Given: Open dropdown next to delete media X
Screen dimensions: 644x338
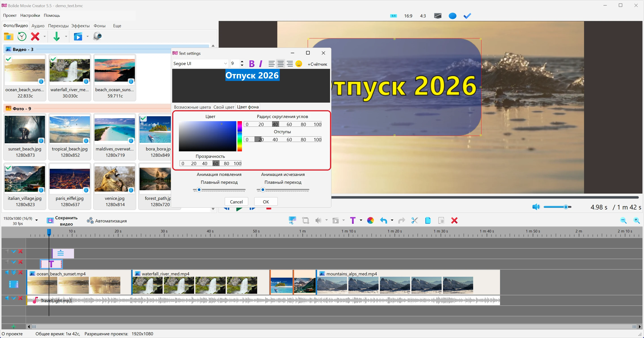Looking at the screenshot, I should click(x=44, y=36).
